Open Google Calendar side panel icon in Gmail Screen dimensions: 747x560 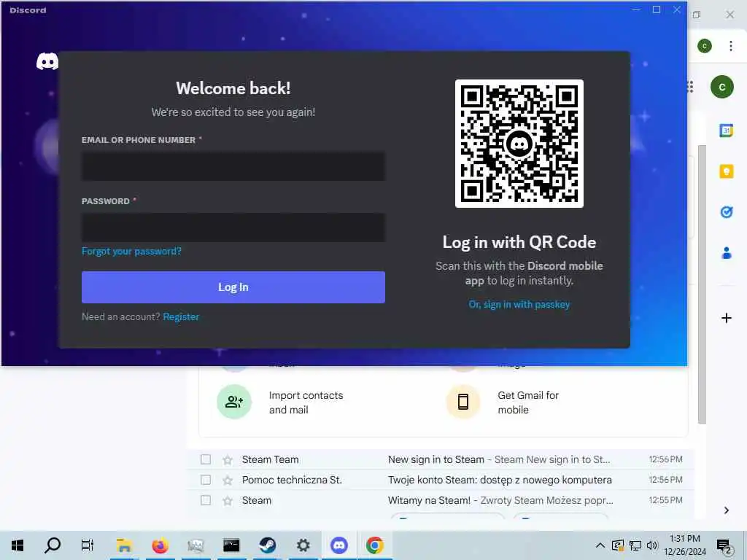pyautogui.click(x=726, y=130)
